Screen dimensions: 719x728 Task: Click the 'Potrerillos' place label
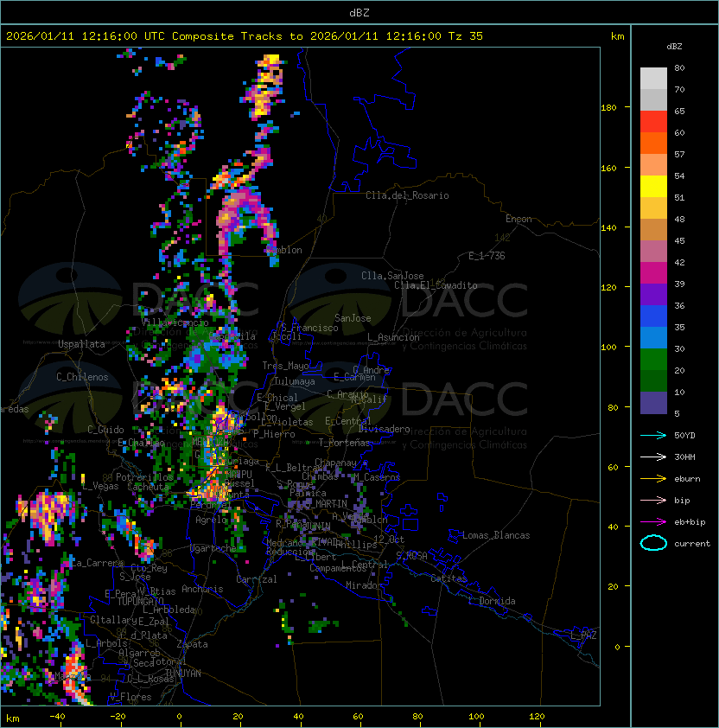(x=144, y=477)
